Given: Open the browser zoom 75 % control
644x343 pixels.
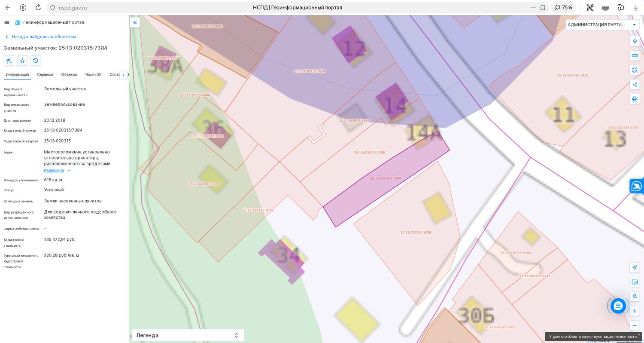Looking at the screenshot, I should (563, 7).
